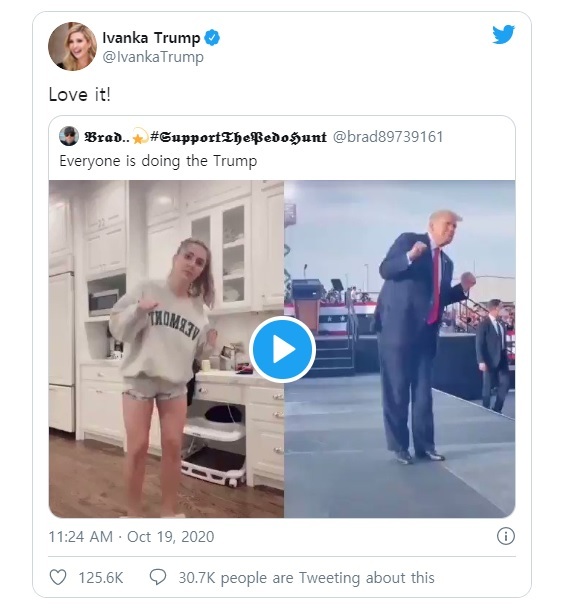
Task: Open '30.7K people are Tweeting about this'
Action: [x=306, y=578]
